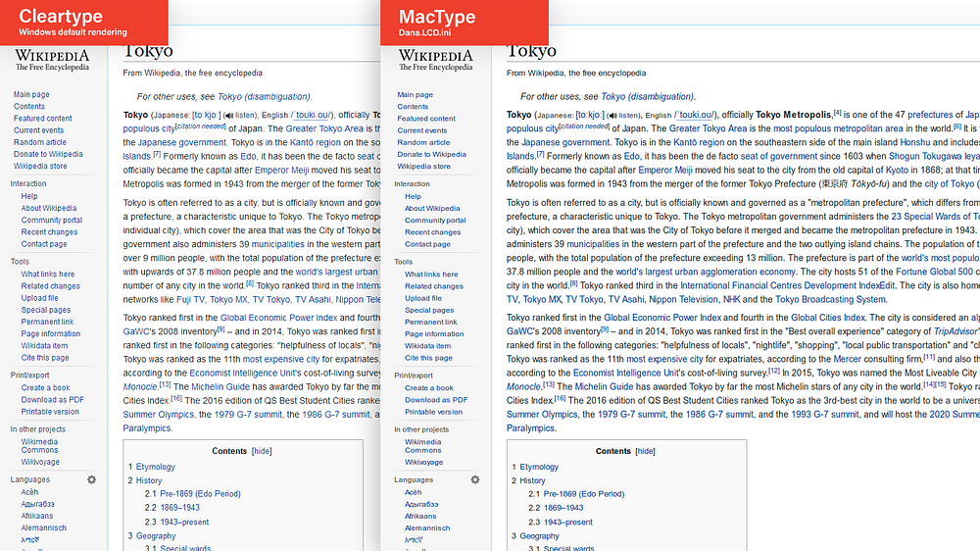Open Main page link in Cleartype sidebar
This screenshot has height=551, width=980.
tap(31, 94)
